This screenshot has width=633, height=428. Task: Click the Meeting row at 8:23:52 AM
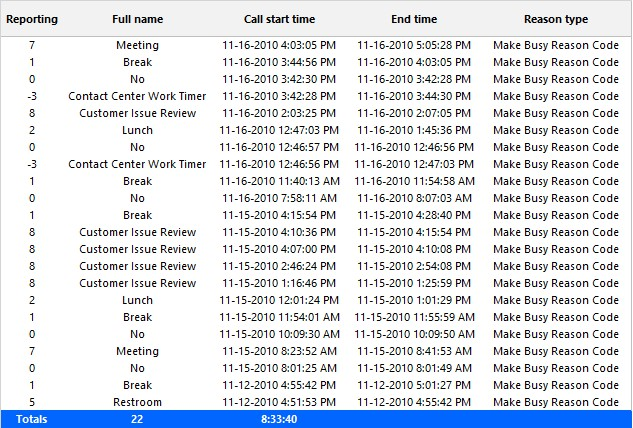(138, 351)
